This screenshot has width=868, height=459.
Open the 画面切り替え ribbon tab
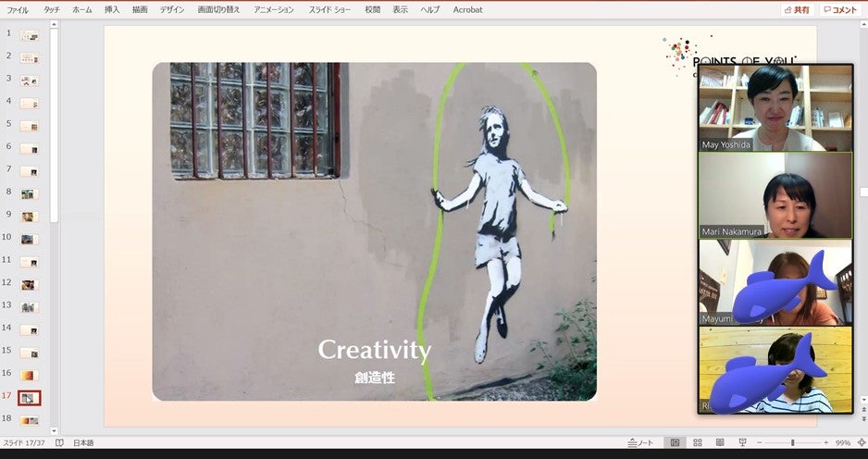(x=218, y=10)
